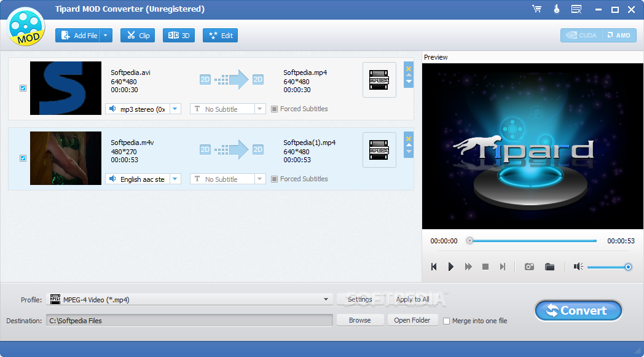Enable Forced Subtitles for Softpedia.m4v
This screenshot has height=357, width=644.
(x=274, y=179)
